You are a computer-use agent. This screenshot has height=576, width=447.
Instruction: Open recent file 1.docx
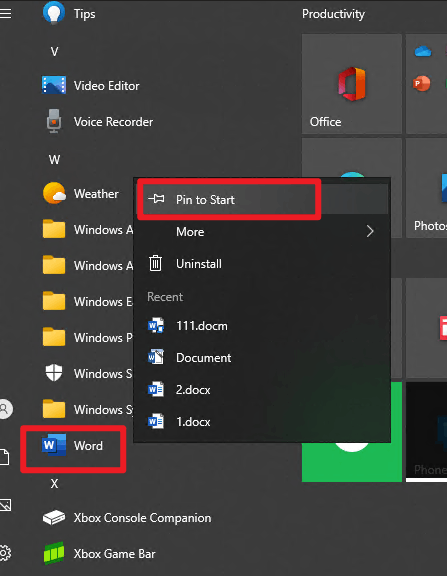click(261, 422)
